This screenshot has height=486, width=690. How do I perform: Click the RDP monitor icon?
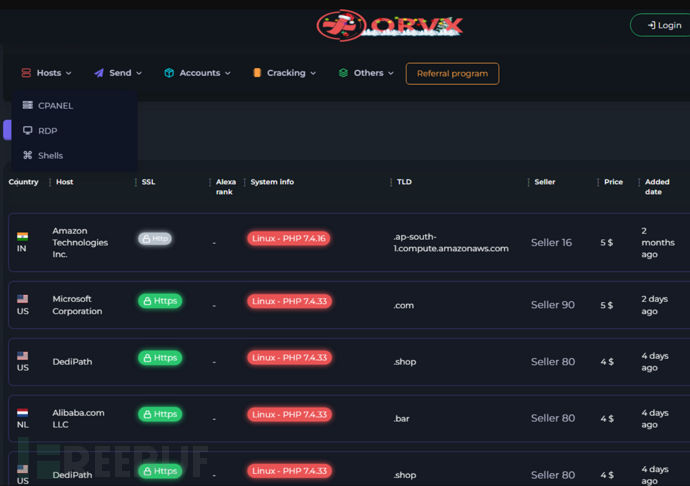coord(28,131)
